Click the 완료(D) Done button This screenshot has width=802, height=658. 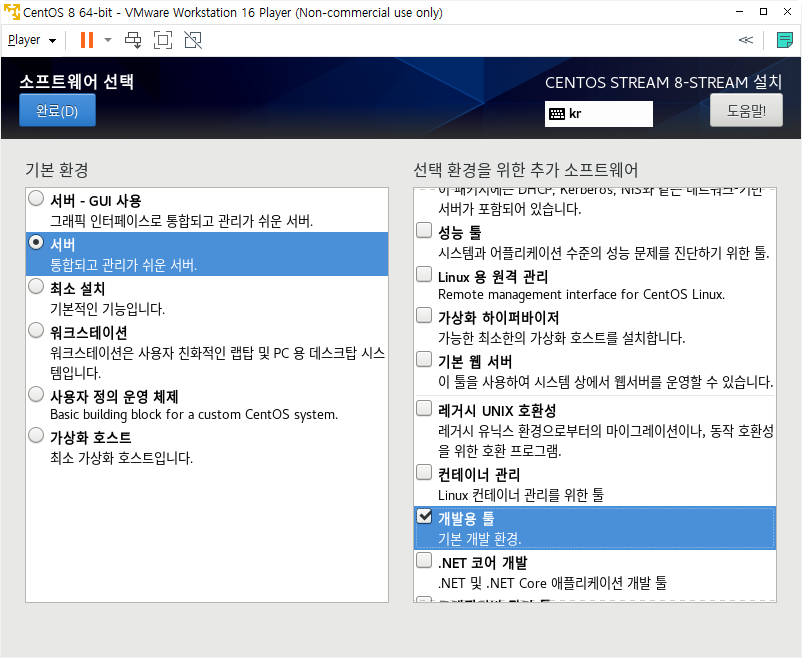point(57,110)
